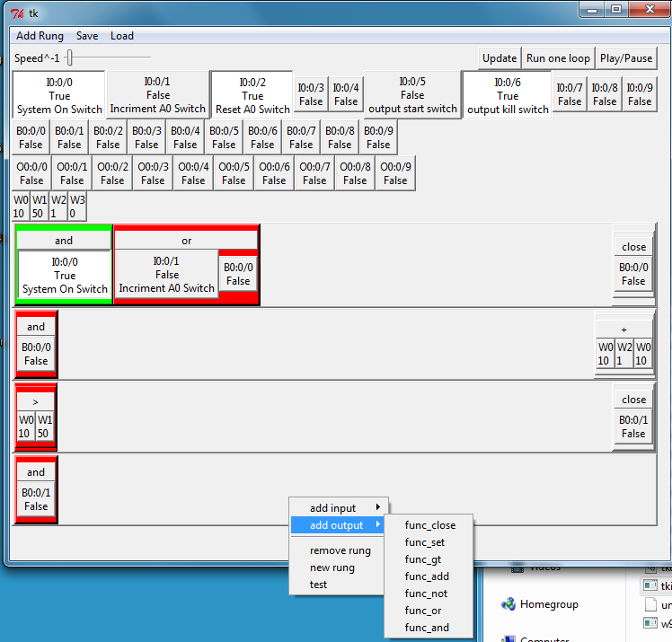672x642 pixels.
Task: Click I0:0/0 System On Switch inside first rung
Action: point(65,276)
